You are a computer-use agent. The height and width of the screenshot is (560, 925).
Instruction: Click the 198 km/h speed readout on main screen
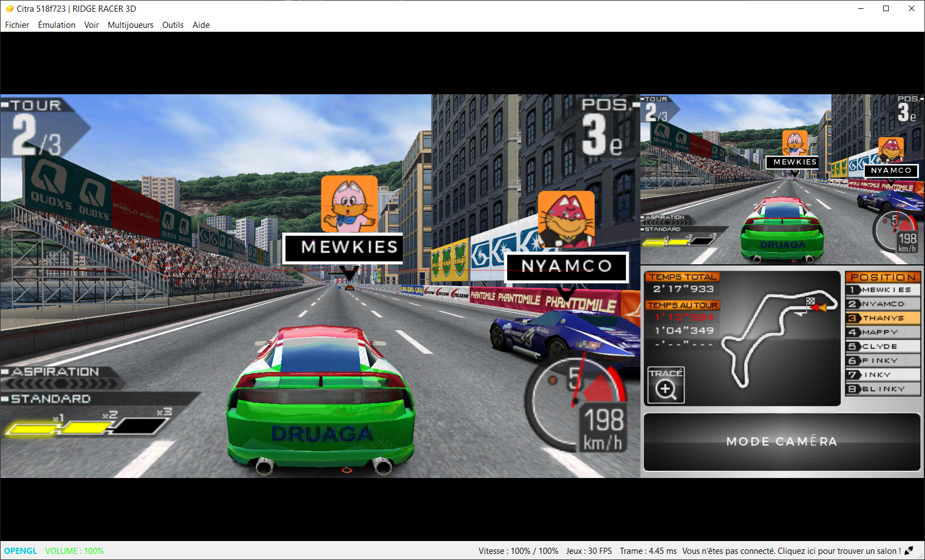click(x=603, y=429)
